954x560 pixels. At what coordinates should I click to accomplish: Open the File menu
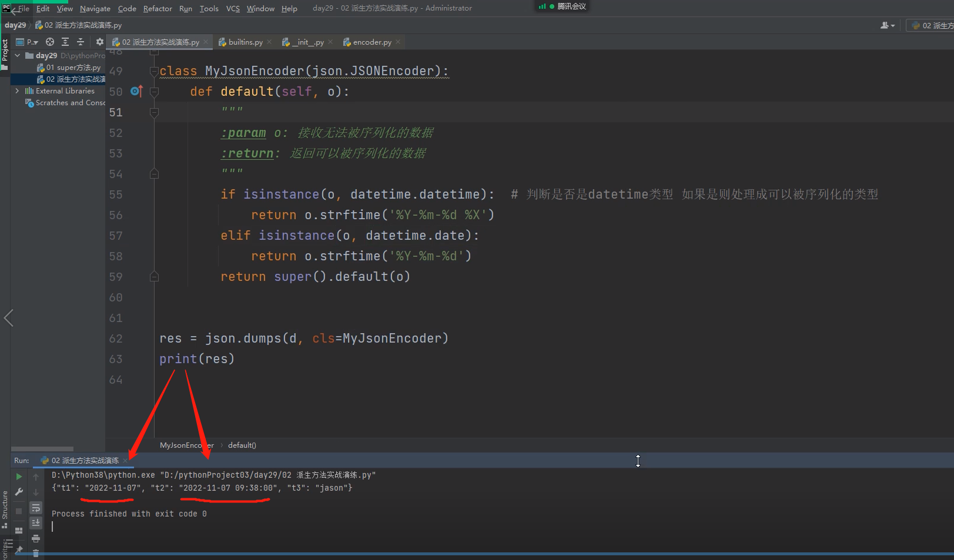[24, 8]
